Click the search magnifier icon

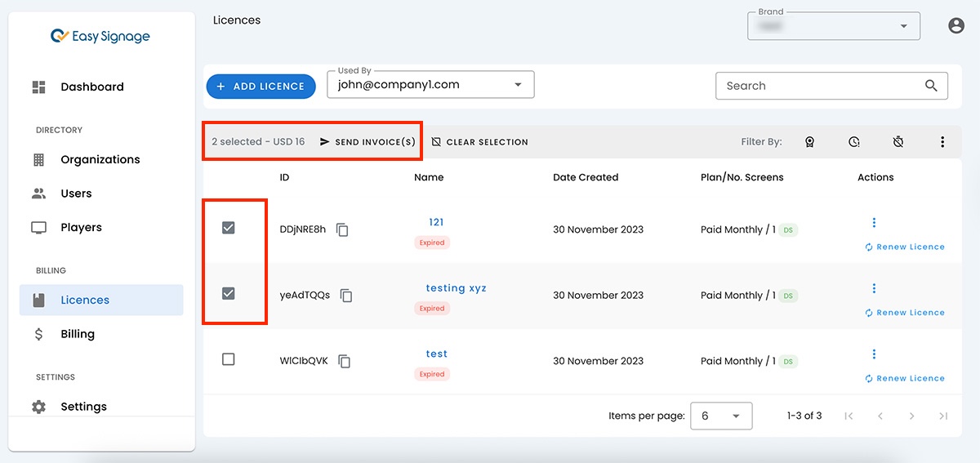click(x=931, y=86)
